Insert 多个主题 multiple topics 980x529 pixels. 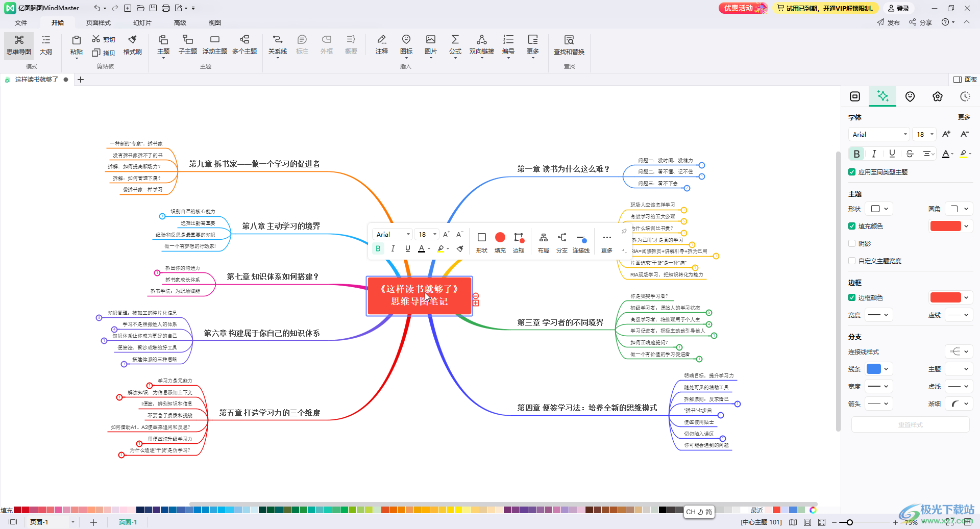coord(244,45)
